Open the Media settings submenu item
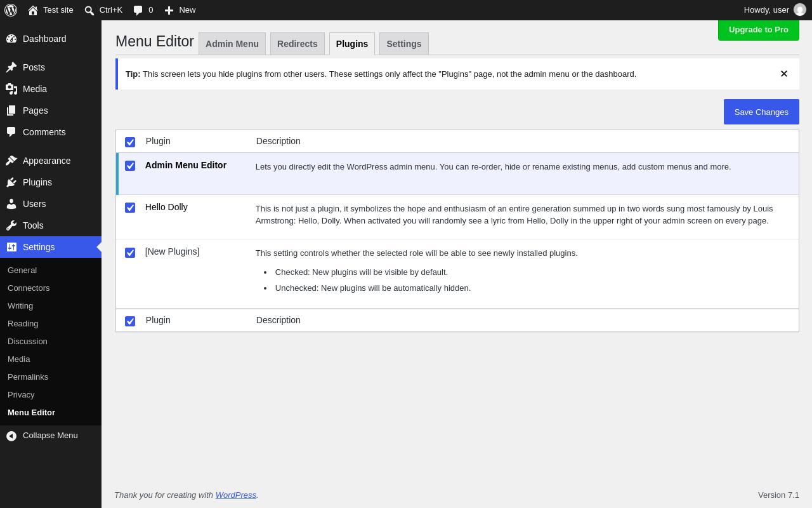Screen dimensions: 812x508 (x=19, y=359)
